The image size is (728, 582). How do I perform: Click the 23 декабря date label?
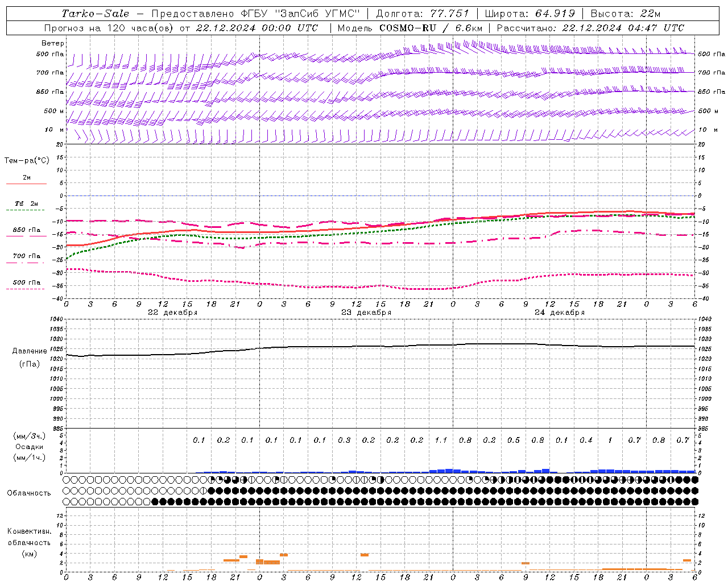(366, 313)
